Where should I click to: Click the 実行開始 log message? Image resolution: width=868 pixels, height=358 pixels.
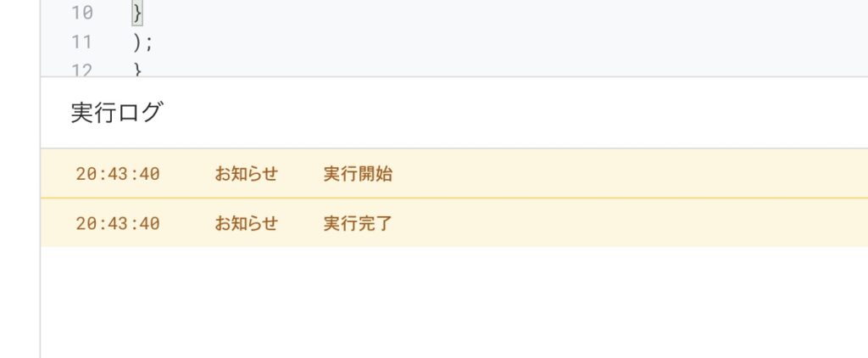[x=358, y=175]
